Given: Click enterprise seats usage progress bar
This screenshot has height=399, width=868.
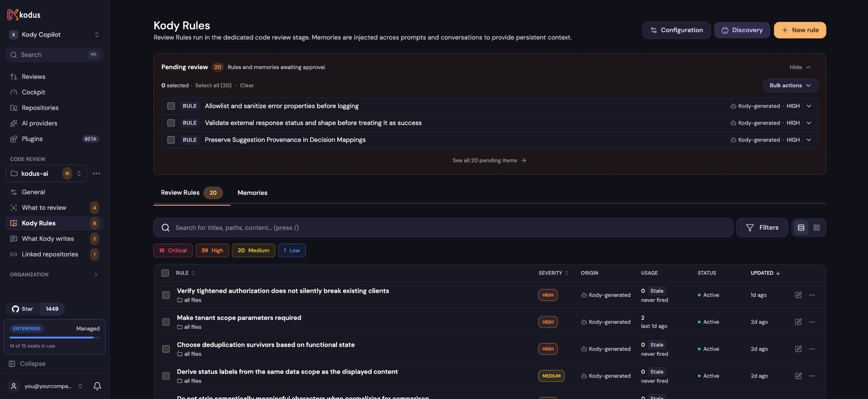Looking at the screenshot, I should point(54,337).
